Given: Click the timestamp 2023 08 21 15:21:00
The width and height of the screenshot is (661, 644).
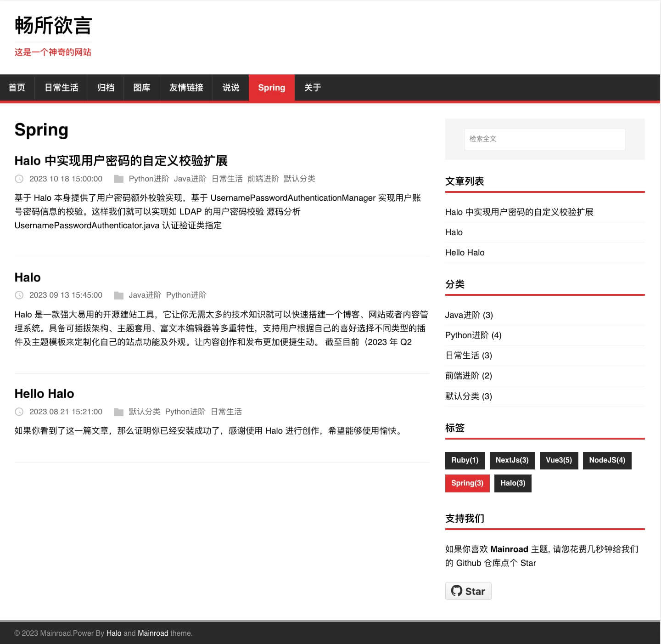Looking at the screenshot, I should coord(66,412).
